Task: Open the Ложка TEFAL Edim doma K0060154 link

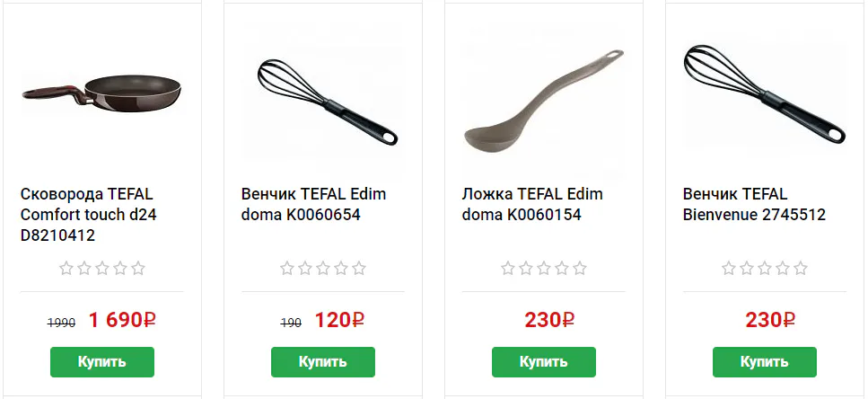Action: [532, 205]
